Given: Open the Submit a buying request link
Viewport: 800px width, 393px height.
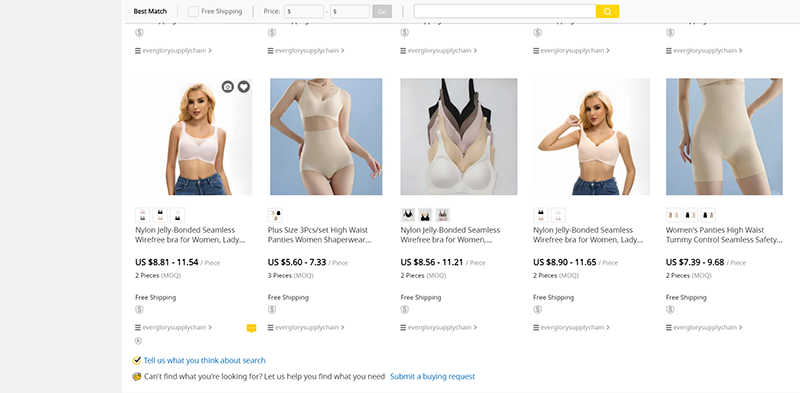Looking at the screenshot, I should (x=433, y=377).
